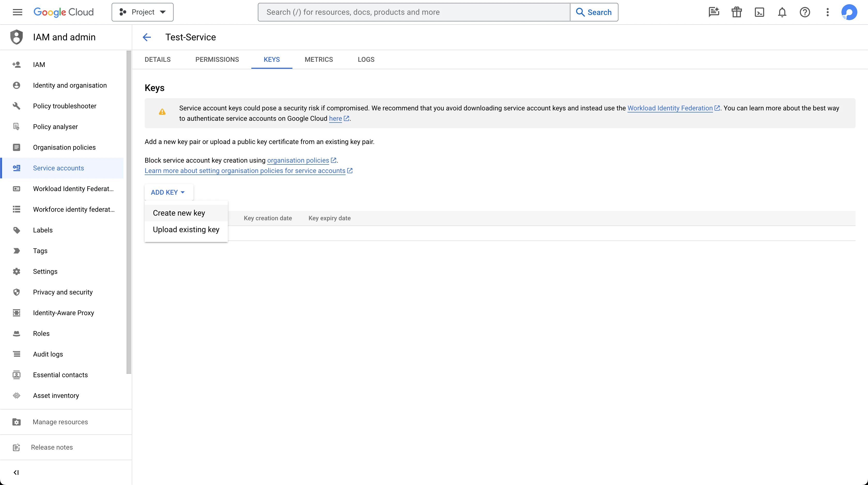Switch to the PERMISSIONS tab

pos(217,59)
